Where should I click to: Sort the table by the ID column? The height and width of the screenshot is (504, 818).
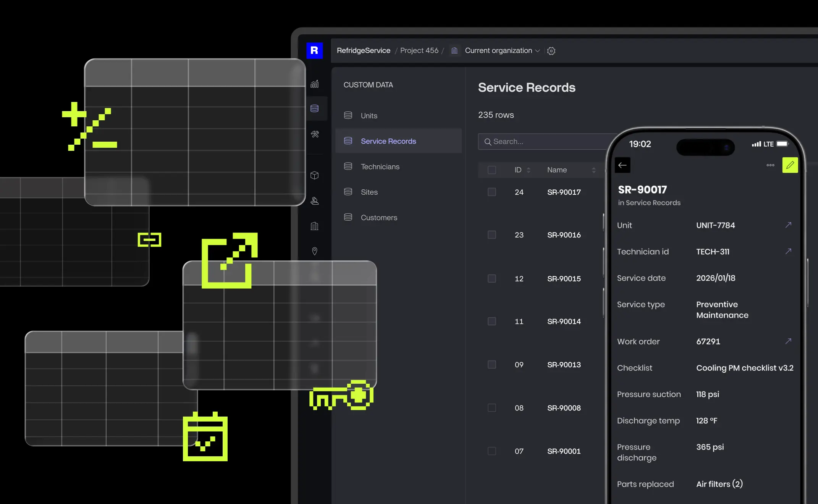pos(529,170)
